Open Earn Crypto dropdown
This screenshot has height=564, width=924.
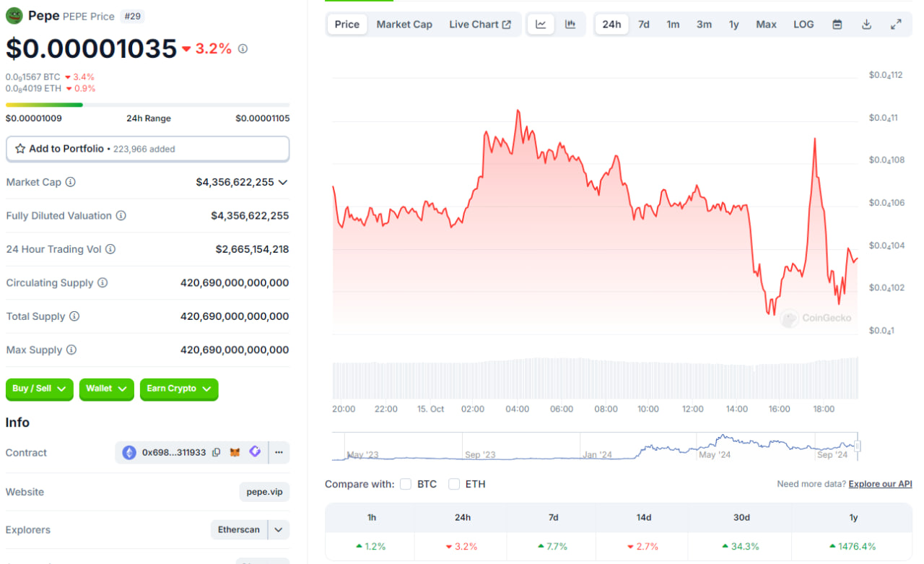point(179,389)
